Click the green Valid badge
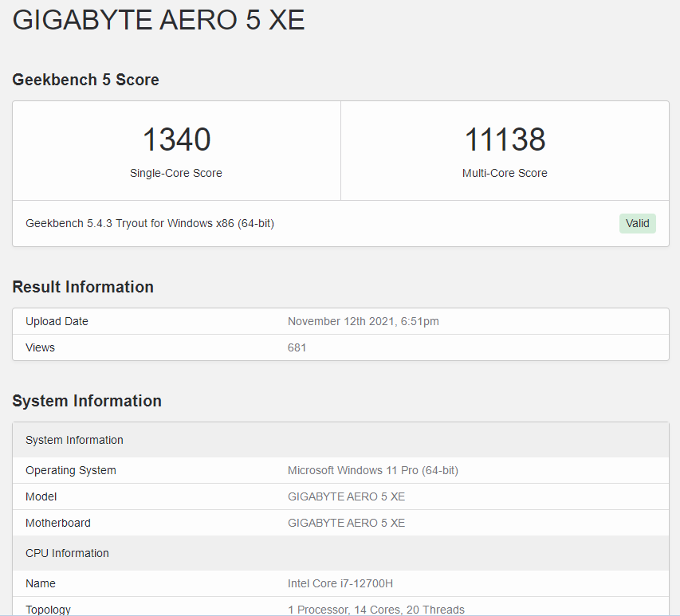Viewport: 680px width, 616px height. 637,223
